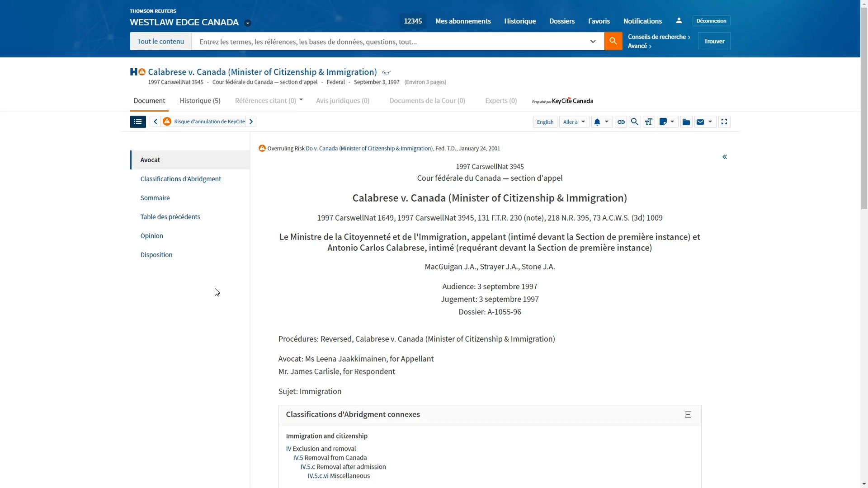Click the font size adjustment icon
This screenshot has height=488, width=868.
pyautogui.click(x=649, y=122)
